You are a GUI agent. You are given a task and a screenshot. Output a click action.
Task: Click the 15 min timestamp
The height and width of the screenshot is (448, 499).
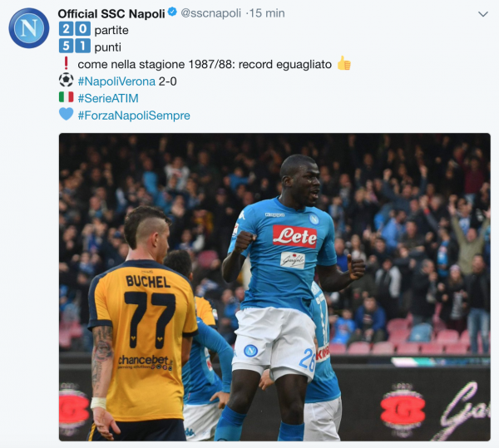click(x=267, y=13)
